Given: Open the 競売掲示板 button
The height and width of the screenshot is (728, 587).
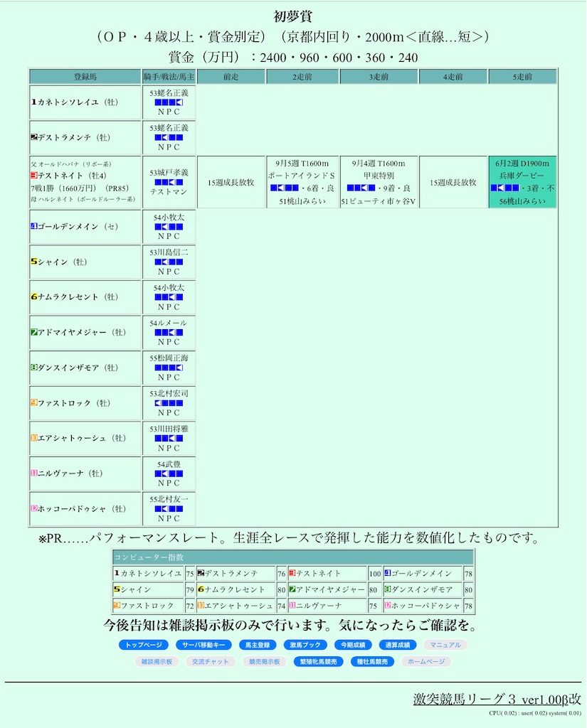Looking at the screenshot, I should 265,662.
